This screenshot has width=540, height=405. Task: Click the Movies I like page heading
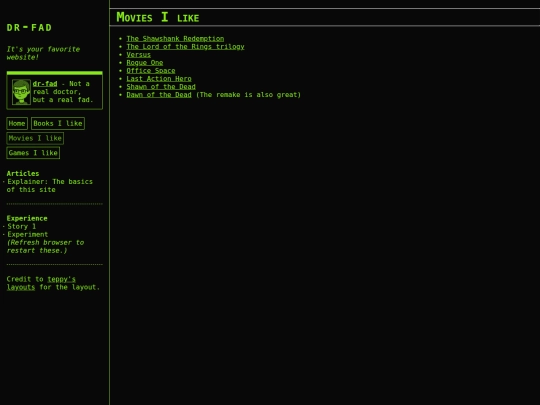click(158, 17)
